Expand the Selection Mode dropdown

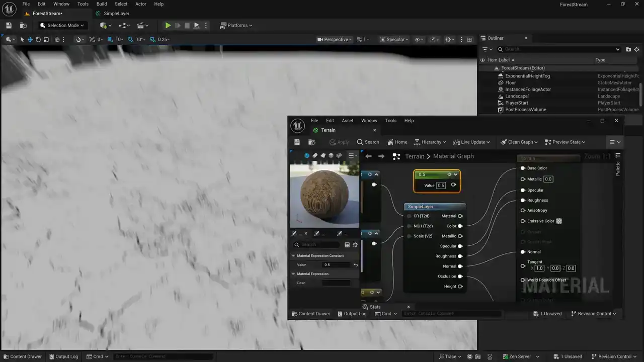click(62, 26)
